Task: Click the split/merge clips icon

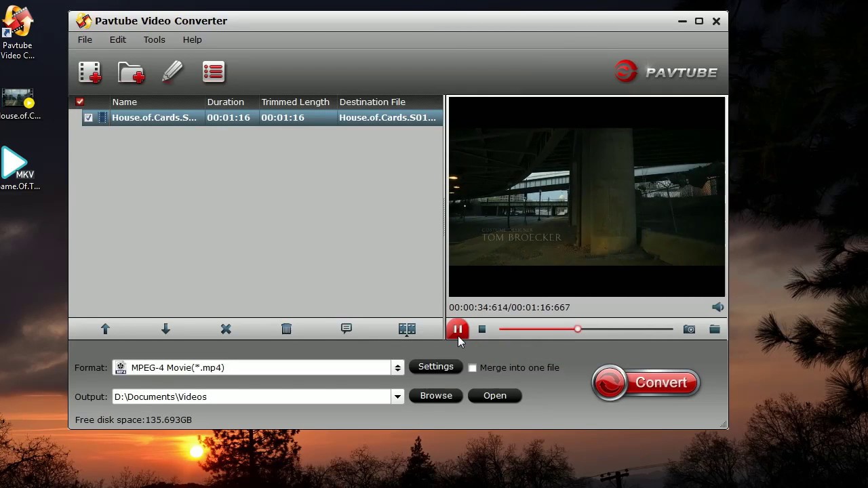Action: click(x=407, y=329)
